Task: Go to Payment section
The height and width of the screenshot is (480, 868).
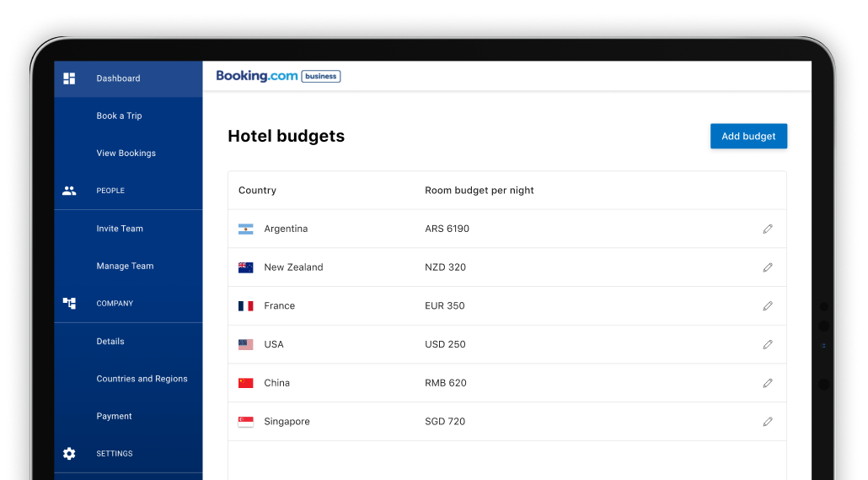Action: (x=114, y=416)
